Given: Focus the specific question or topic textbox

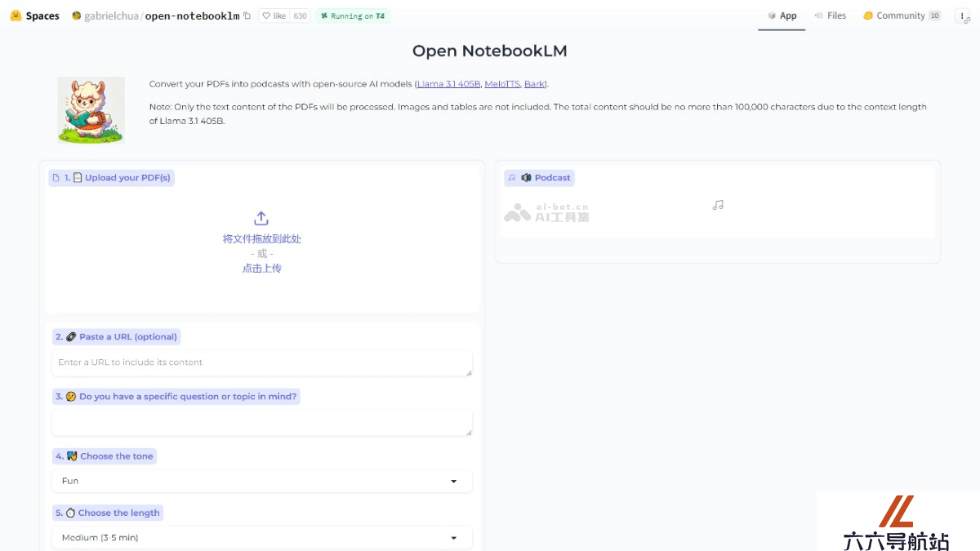Looking at the screenshot, I should tap(262, 423).
